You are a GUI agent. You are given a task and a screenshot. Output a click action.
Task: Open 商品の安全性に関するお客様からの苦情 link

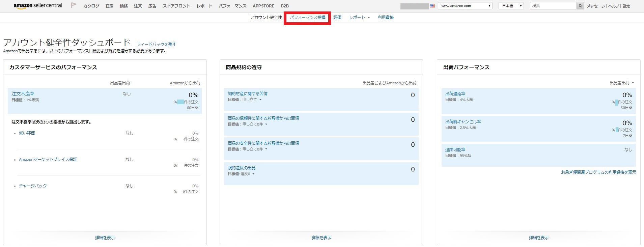coord(263,143)
